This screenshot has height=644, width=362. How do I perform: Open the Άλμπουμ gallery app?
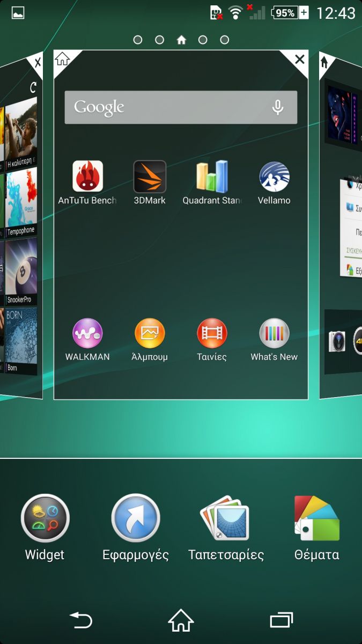(x=150, y=333)
